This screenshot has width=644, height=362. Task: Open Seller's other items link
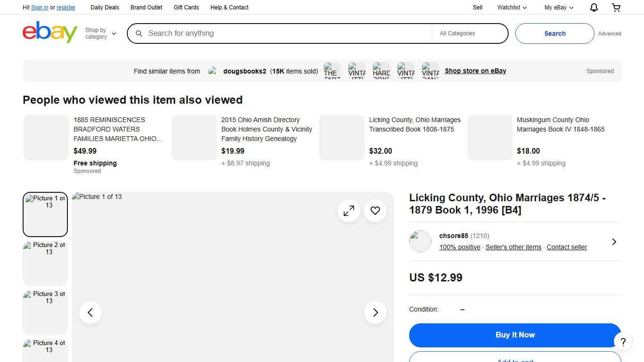(513, 247)
